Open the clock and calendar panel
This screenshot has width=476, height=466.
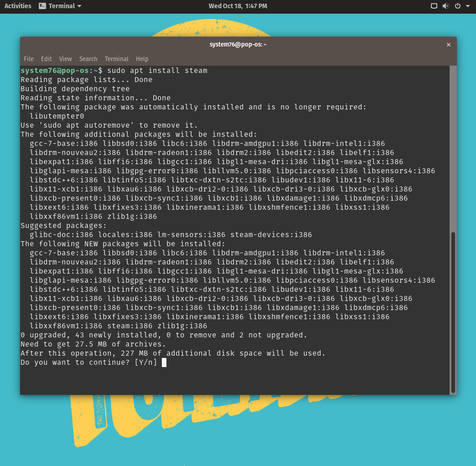pyautogui.click(x=238, y=6)
